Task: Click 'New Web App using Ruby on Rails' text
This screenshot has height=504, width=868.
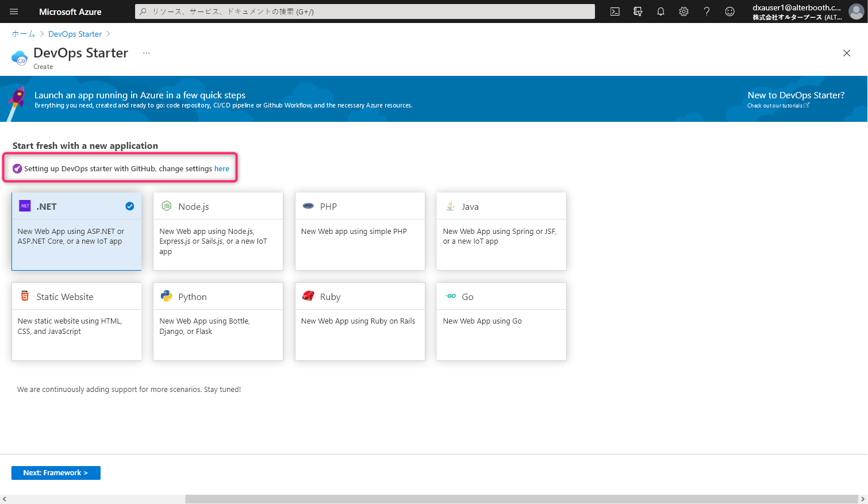Action: coord(358,321)
